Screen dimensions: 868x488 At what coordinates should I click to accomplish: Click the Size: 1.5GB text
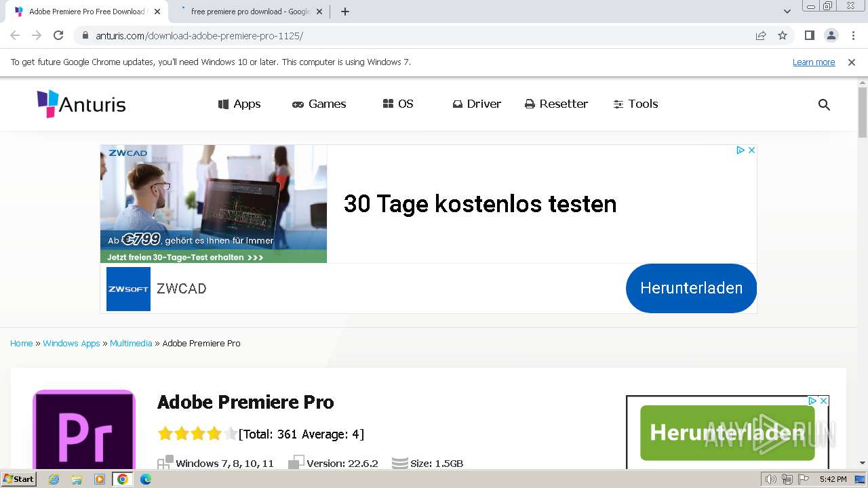(x=437, y=464)
